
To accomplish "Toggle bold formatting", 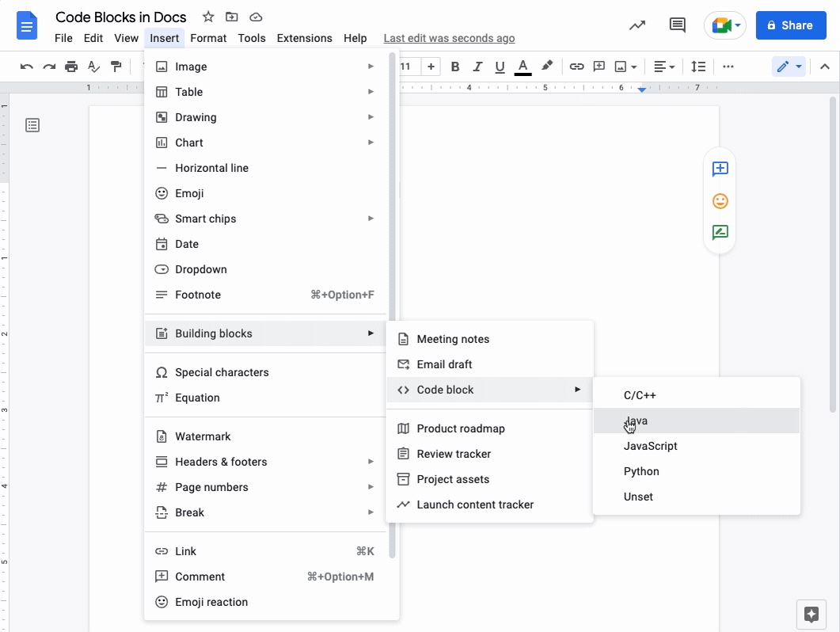I will (x=455, y=67).
